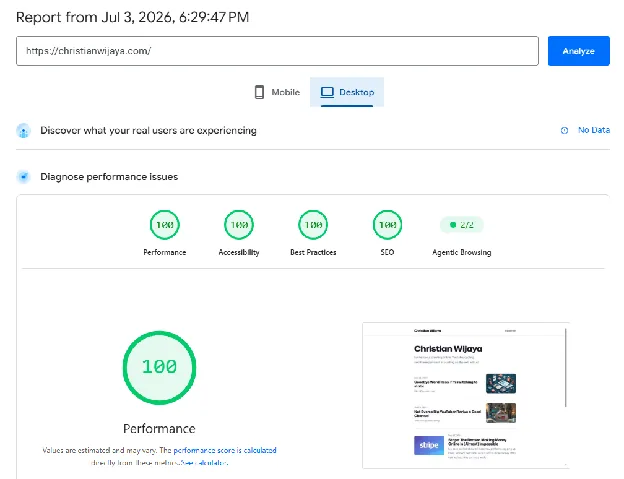Click the Accessibility label
Screen dimensions: 624x479
tap(239, 252)
